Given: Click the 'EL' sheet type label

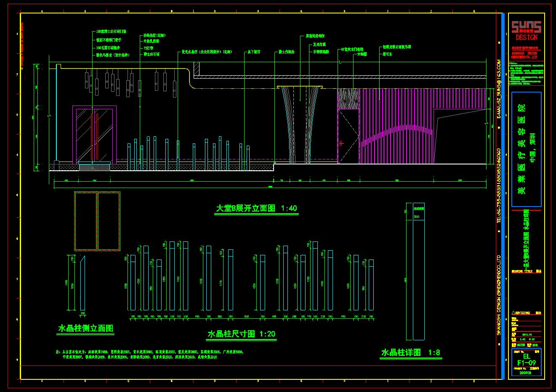Looking at the screenshot, I should click(x=526, y=356).
